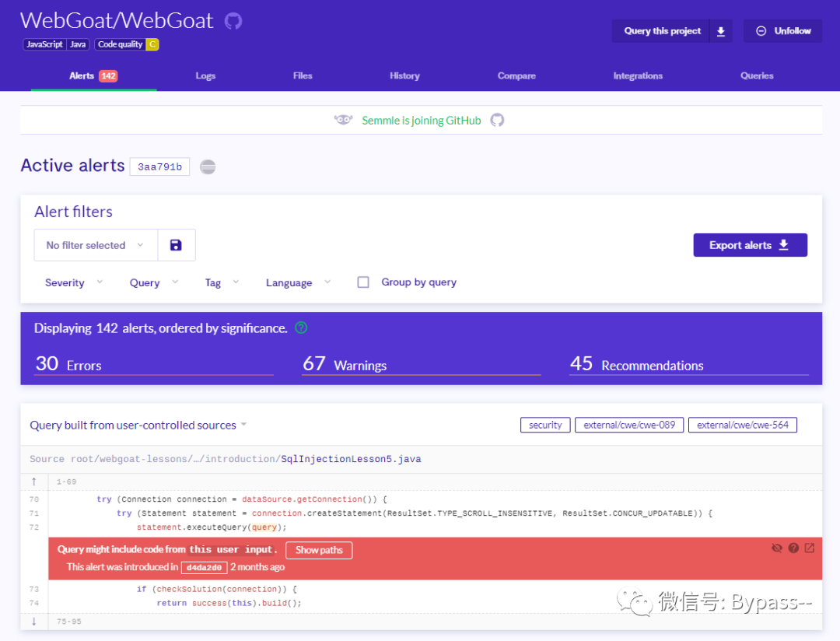Click the collapsed 1-69 line range label
Image resolution: width=840 pixels, height=641 pixels.
click(66, 482)
